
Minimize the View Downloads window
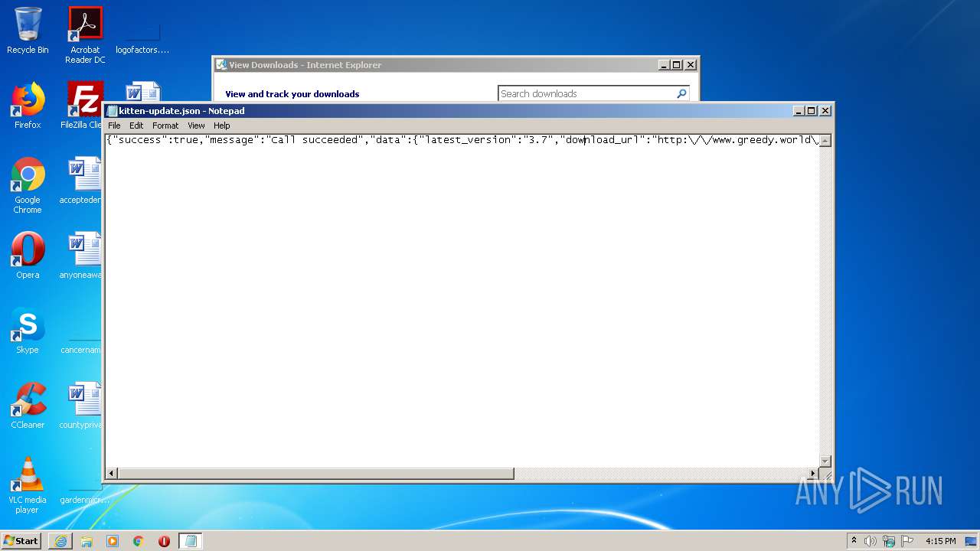[664, 65]
